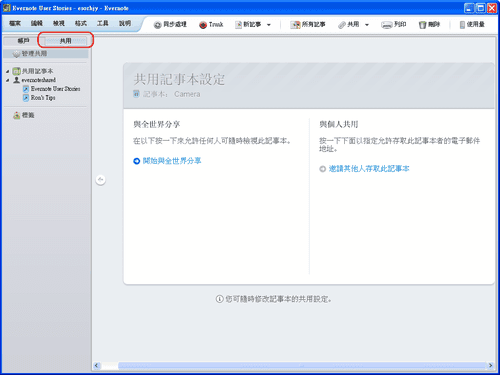Select the evernoteshared user icon
The image size is (500, 375).
coord(16,80)
